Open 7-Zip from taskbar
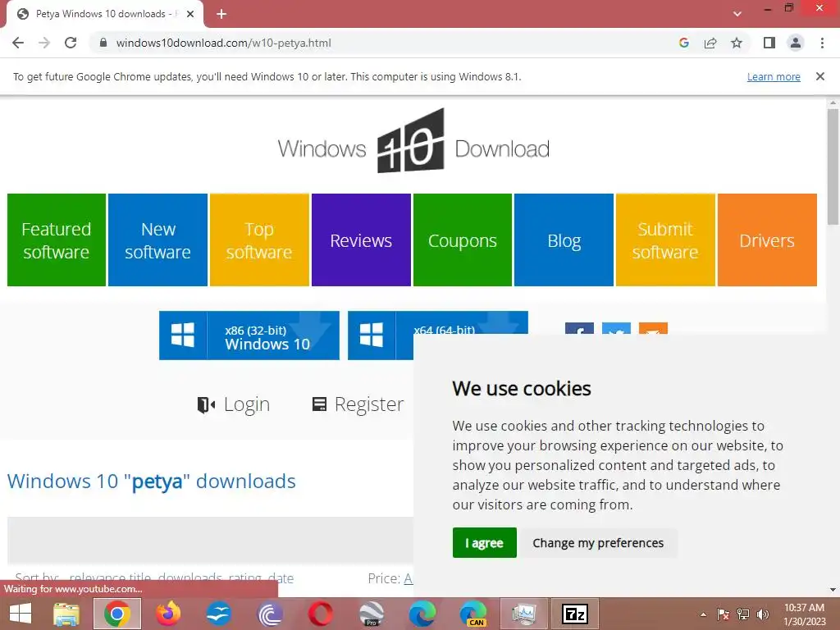This screenshot has height=630, width=840. [x=574, y=614]
